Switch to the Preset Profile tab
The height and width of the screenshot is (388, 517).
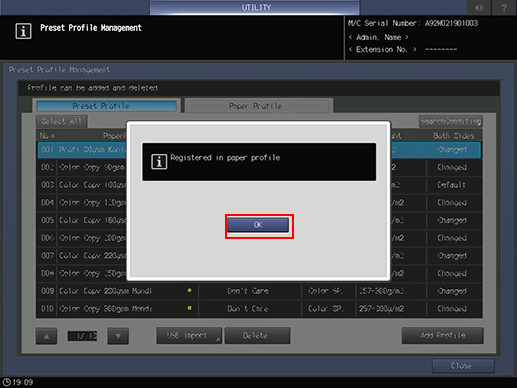point(106,106)
